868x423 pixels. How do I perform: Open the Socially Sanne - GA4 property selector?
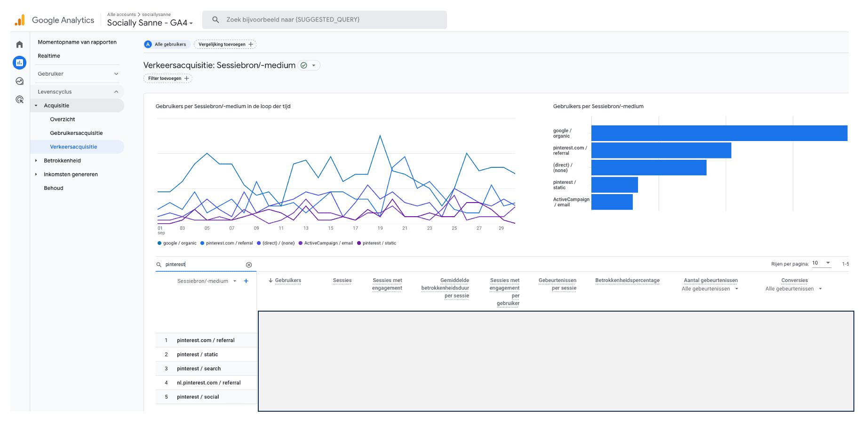150,23
